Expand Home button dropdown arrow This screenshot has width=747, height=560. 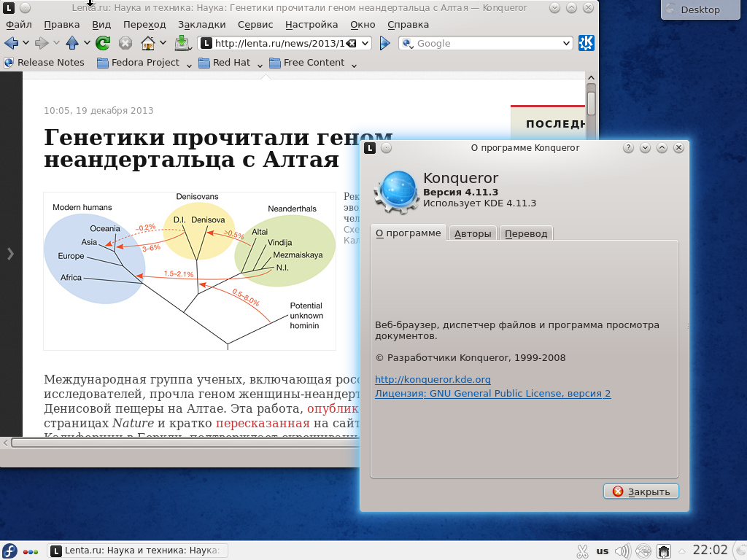163,43
